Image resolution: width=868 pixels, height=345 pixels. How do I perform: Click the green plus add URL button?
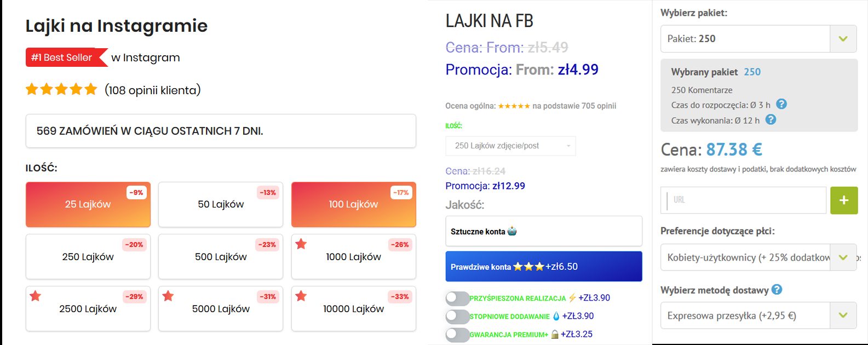[x=844, y=200]
